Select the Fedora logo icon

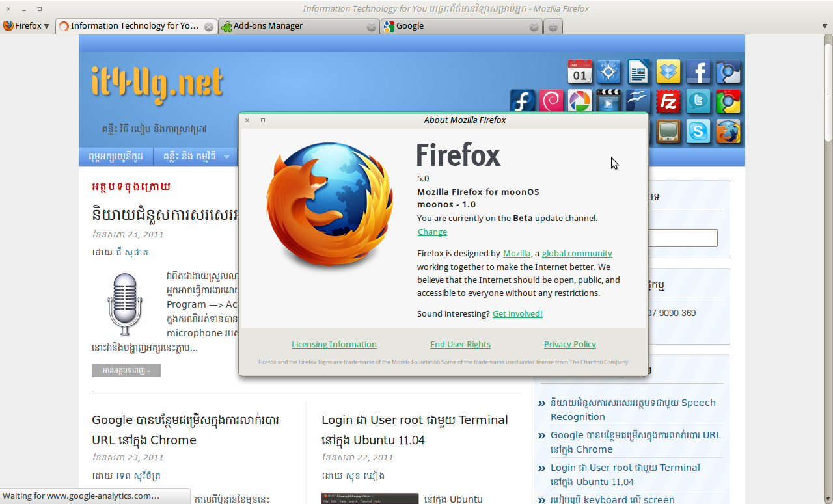(523, 101)
